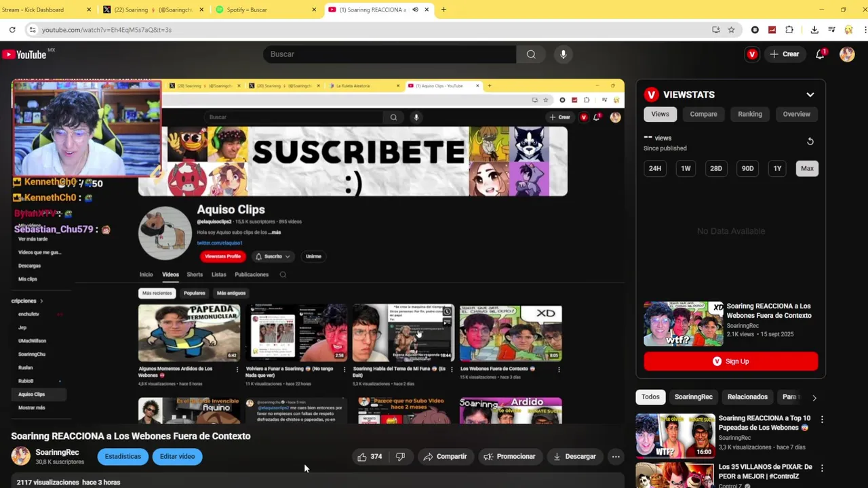Bookmark this page with the star

click(x=731, y=30)
